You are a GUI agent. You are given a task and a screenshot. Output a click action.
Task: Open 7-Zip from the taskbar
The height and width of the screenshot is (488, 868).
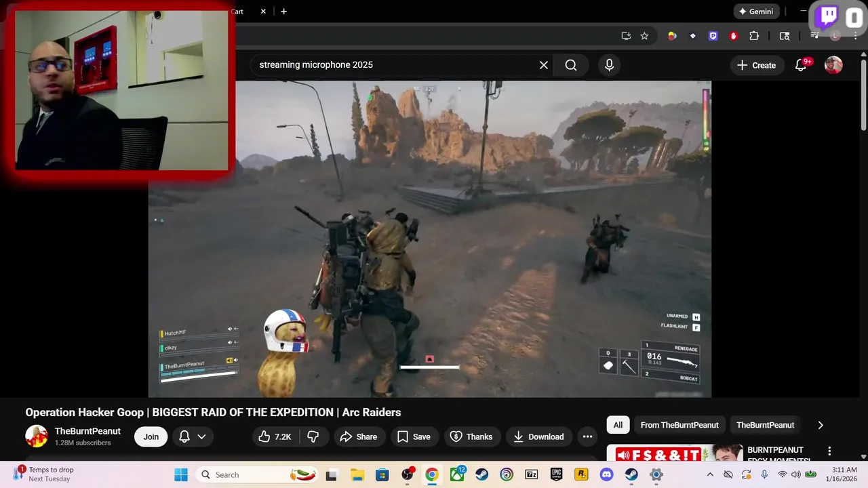click(x=532, y=474)
